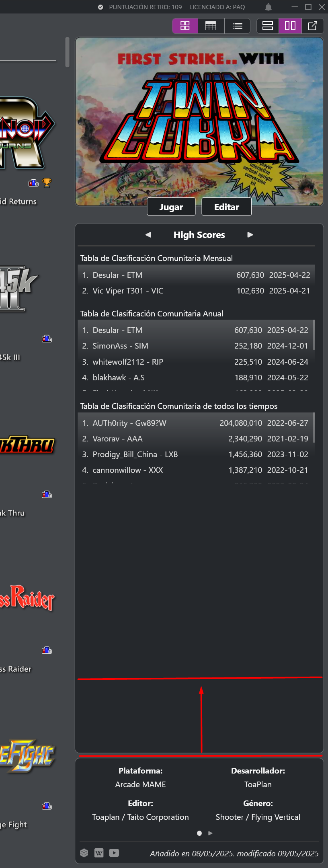Go to previous panel before High Scores
This screenshot has width=328, height=868.
(148, 235)
